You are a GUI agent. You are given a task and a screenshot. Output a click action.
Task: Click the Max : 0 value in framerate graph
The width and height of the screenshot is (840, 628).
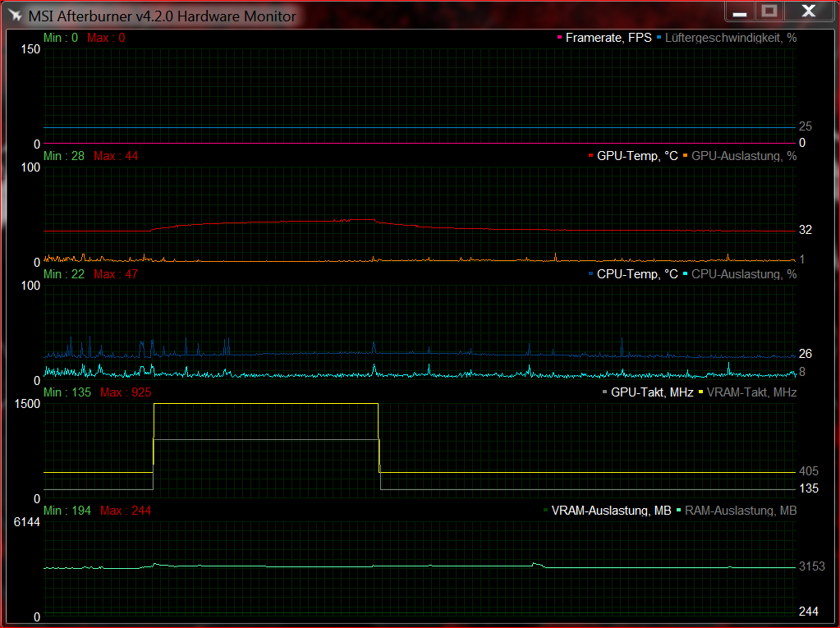pos(106,38)
